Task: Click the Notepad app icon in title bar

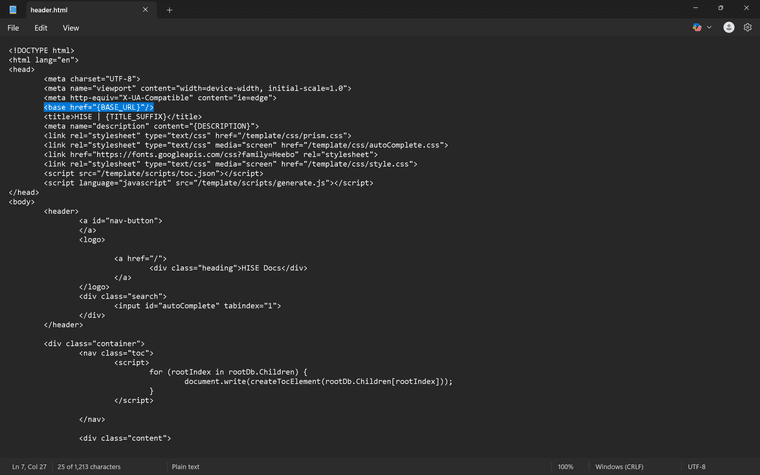Action: 13,10
